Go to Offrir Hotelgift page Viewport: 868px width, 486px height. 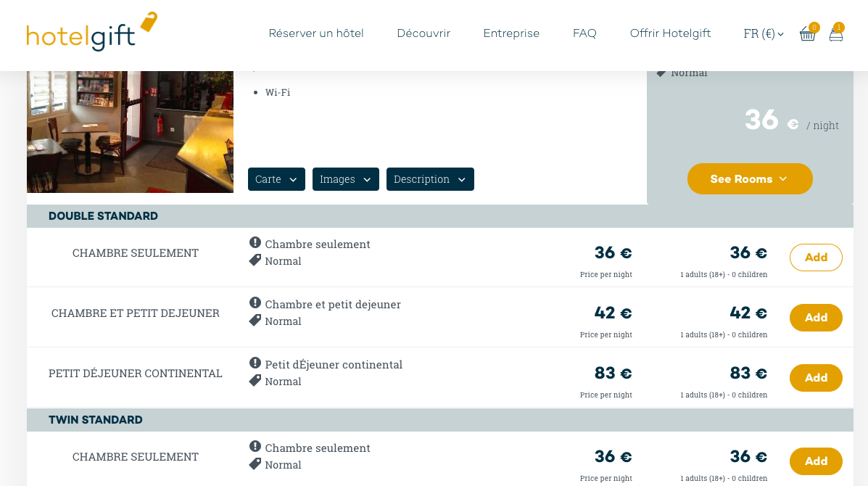pyautogui.click(x=670, y=33)
